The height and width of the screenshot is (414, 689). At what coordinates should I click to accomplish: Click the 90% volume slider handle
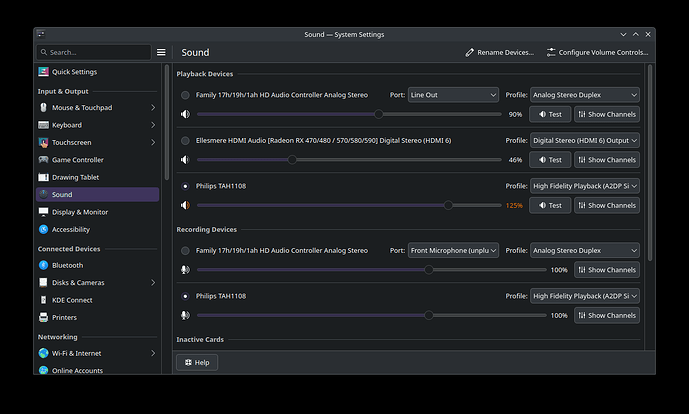click(x=379, y=114)
